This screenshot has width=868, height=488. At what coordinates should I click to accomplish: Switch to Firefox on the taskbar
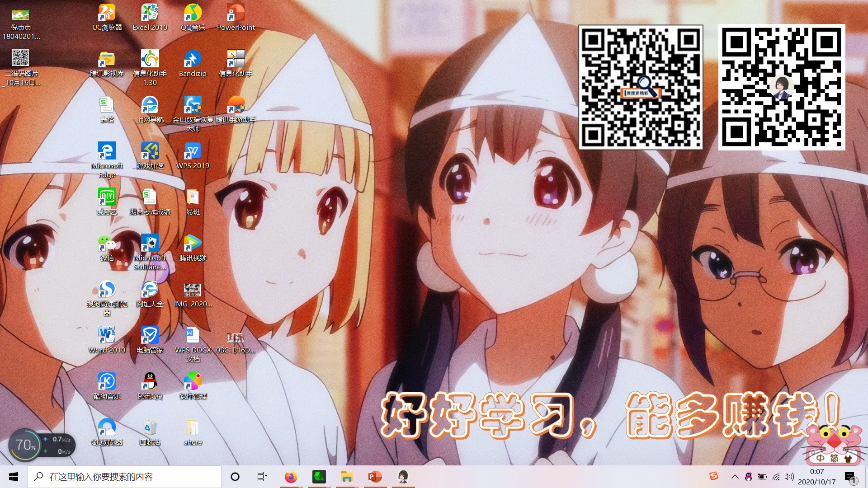coord(291,477)
